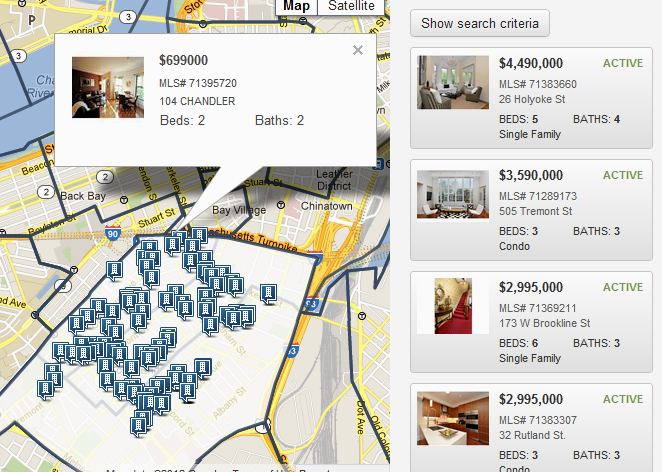Click the parking P icon at top-left of map

coord(32,19)
